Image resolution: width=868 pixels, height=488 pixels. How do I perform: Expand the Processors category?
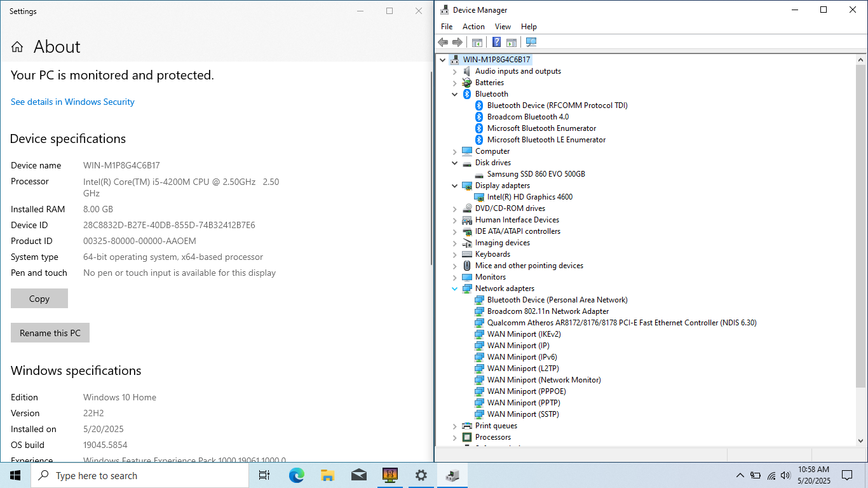point(454,437)
